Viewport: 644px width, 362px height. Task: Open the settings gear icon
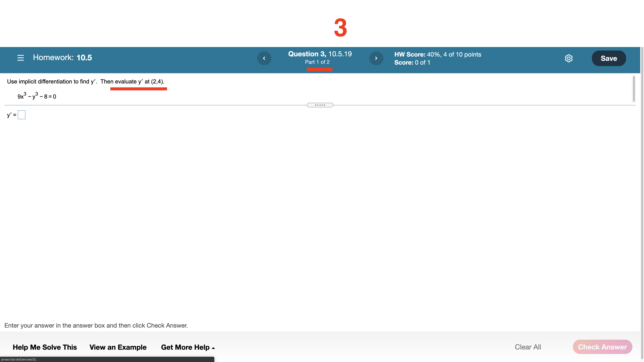(x=569, y=58)
